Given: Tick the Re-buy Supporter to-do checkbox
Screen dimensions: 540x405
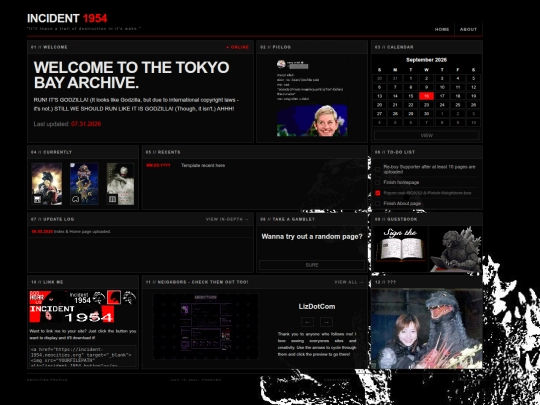Looking at the screenshot, I should pyautogui.click(x=377, y=169).
